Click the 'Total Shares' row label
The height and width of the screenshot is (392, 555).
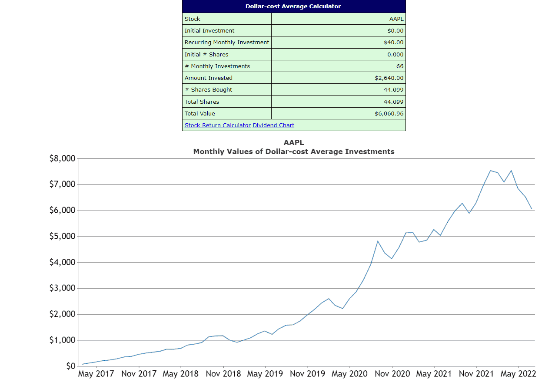(x=202, y=102)
